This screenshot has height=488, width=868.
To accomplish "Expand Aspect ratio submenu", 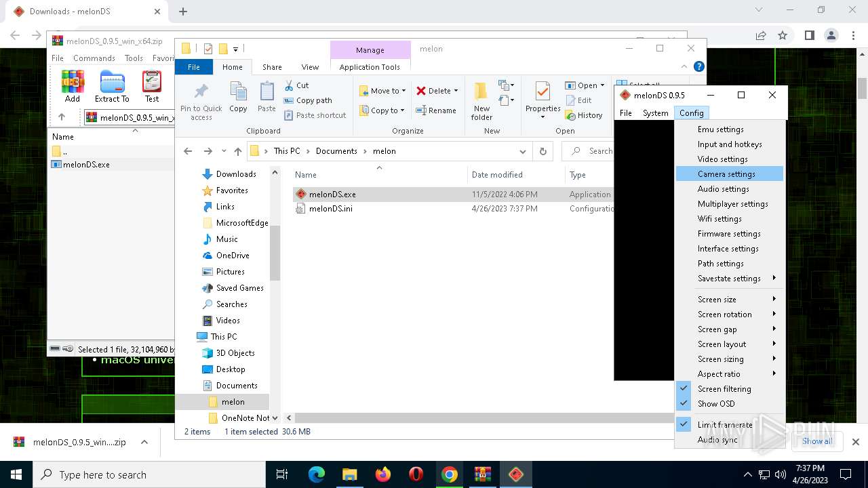I will pyautogui.click(x=730, y=374).
